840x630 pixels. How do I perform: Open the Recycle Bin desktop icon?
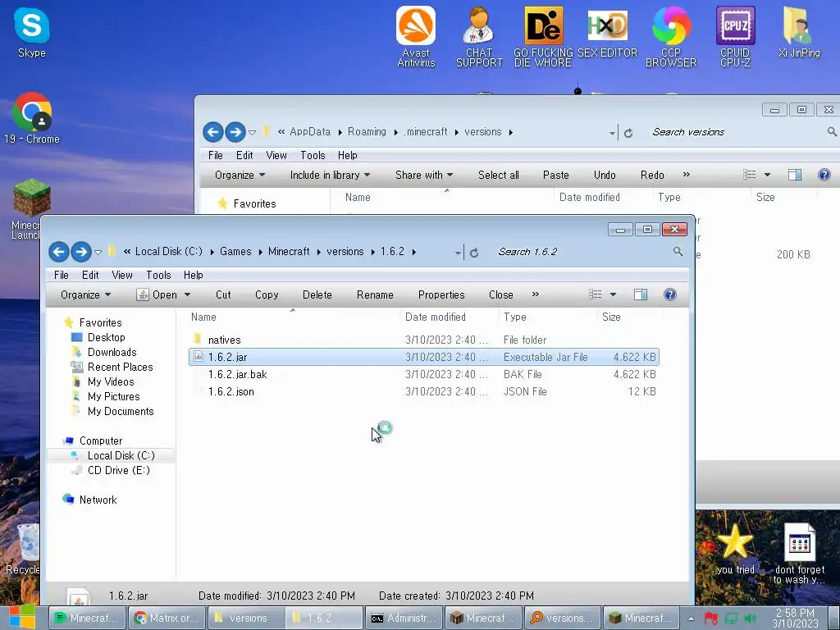[22, 549]
